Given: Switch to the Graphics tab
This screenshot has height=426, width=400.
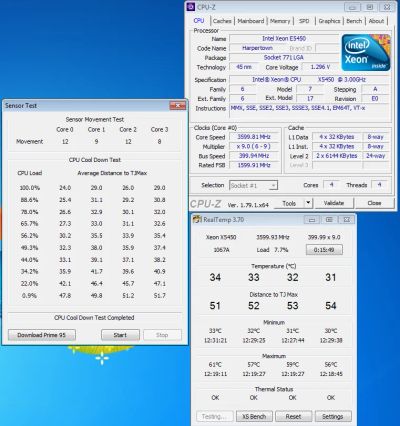Looking at the screenshot, I should click(329, 21).
